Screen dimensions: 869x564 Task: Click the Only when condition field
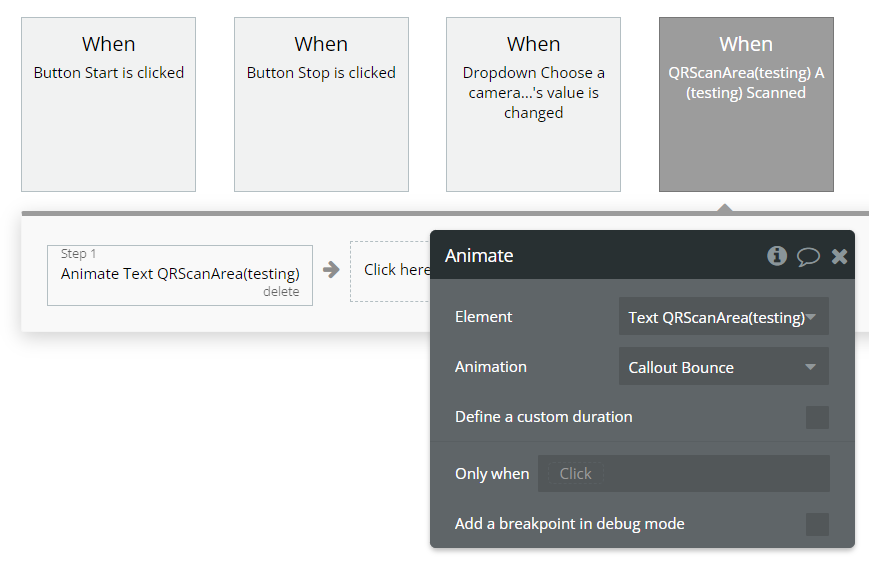[x=683, y=474]
